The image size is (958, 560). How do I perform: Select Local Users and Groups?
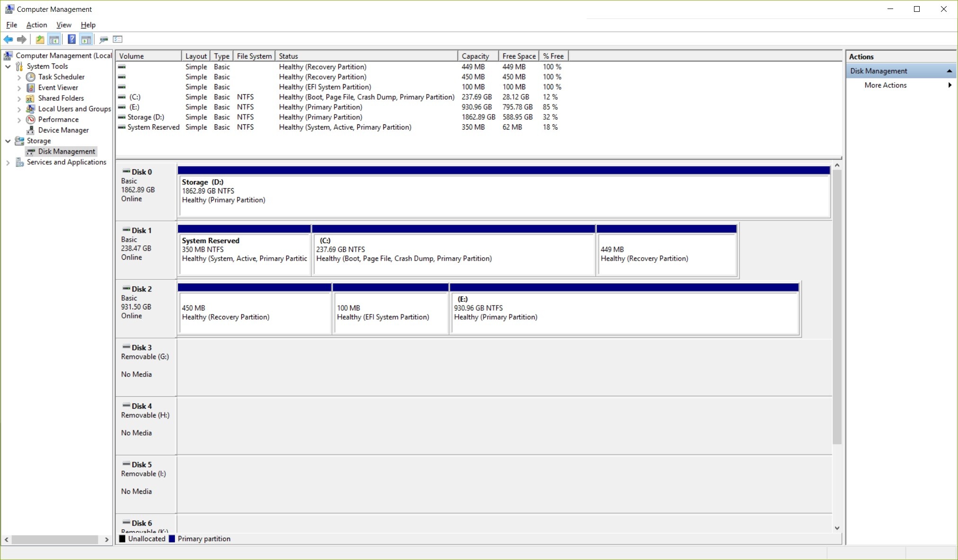74,109
